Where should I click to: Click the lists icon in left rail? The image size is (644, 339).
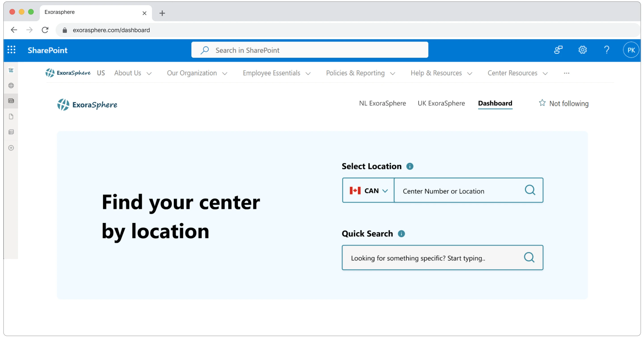point(11,132)
